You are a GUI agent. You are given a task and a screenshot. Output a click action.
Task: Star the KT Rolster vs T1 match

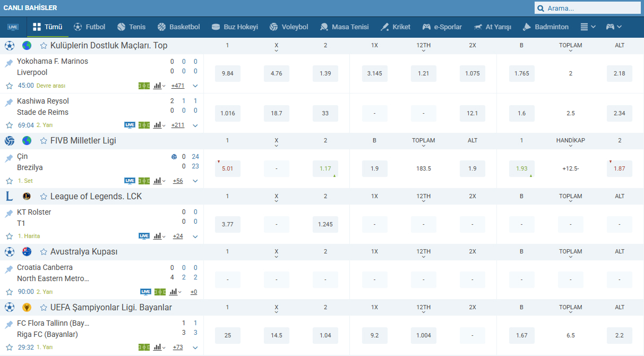click(x=9, y=236)
